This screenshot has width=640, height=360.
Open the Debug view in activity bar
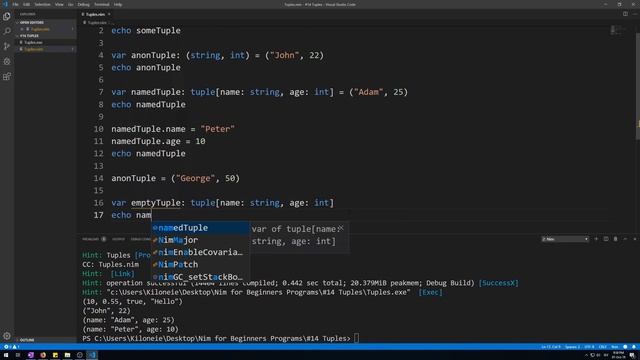(x=7, y=61)
